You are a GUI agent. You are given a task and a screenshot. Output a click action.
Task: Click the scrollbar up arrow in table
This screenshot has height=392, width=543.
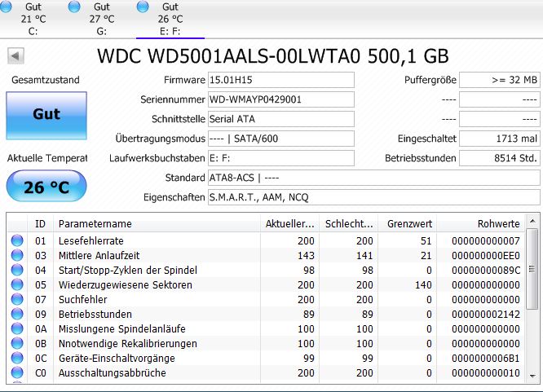[x=532, y=221]
